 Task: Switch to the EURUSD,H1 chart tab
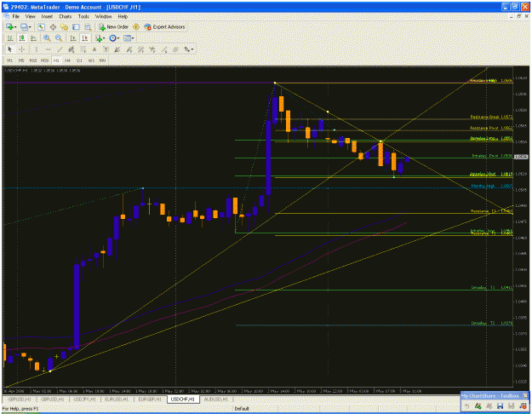(x=117, y=400)
